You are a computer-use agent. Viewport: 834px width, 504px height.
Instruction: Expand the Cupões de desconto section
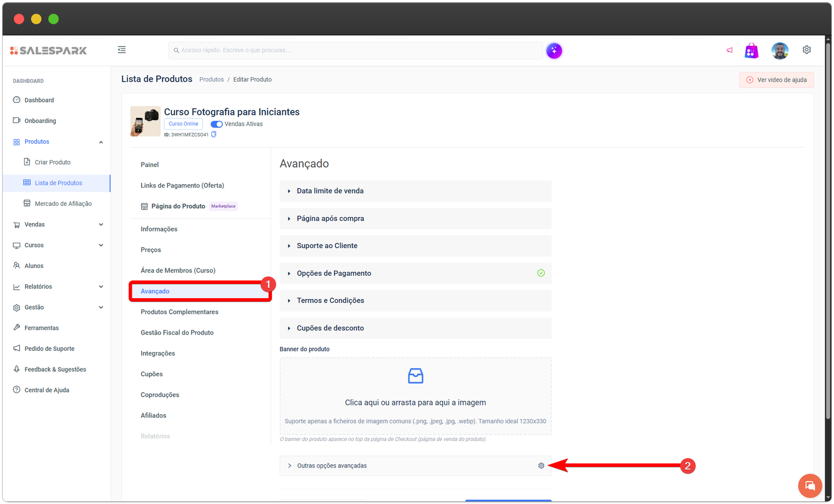point(415,328)
